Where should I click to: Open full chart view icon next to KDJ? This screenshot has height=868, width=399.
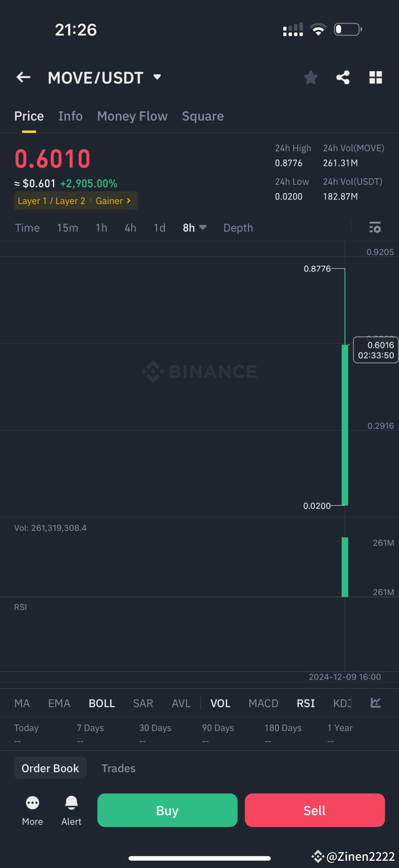[375, 703]
